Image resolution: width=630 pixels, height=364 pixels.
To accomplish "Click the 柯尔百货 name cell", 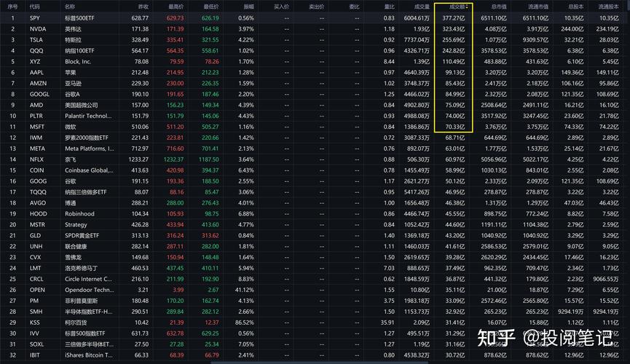I will pyautogui.click(x=76, y=323).
